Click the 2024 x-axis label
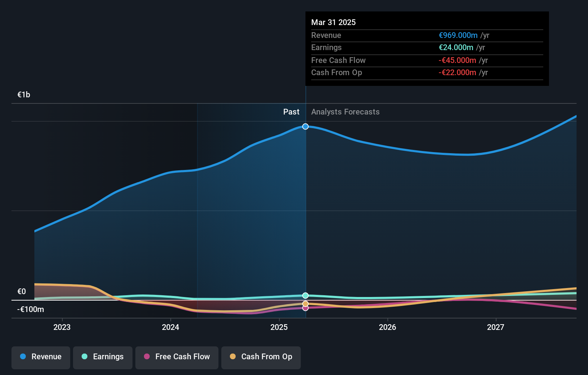 click(170, 327)
